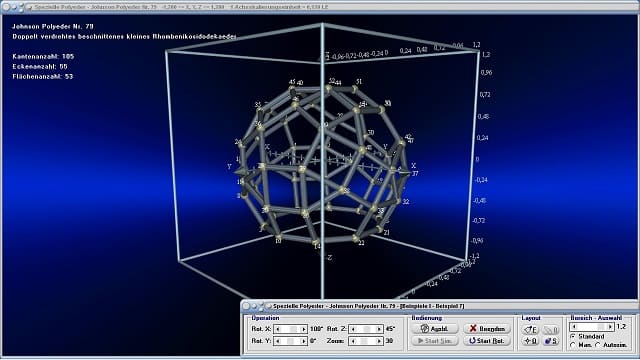Click the Bereich value '1,2'

click(621, 327)
